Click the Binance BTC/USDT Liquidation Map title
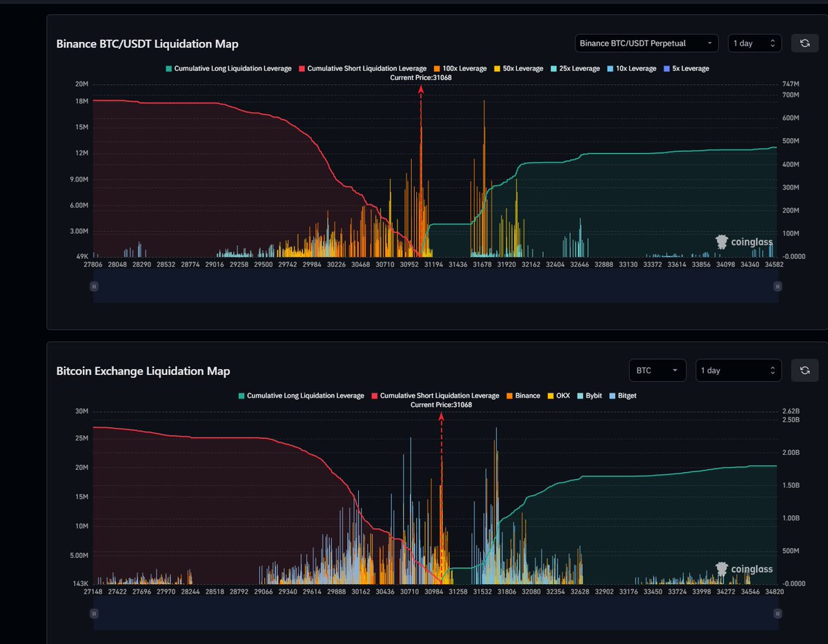Screen dimensions: 828x644 [x=148, y=43]
